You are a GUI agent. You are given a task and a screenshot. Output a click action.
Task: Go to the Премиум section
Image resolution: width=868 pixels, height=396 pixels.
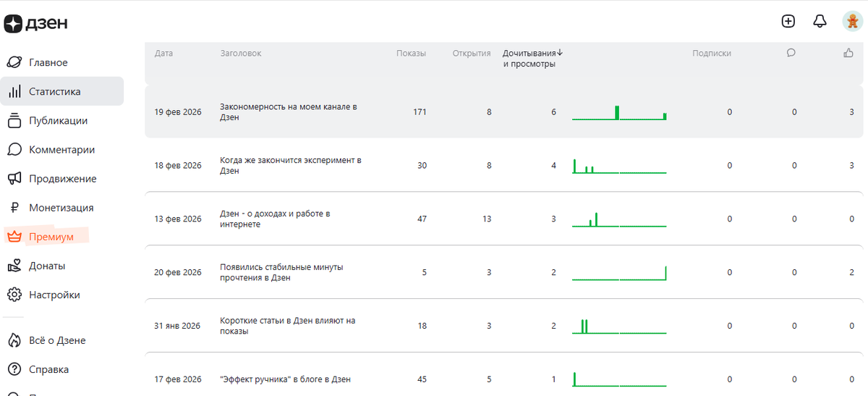[51, 237]
